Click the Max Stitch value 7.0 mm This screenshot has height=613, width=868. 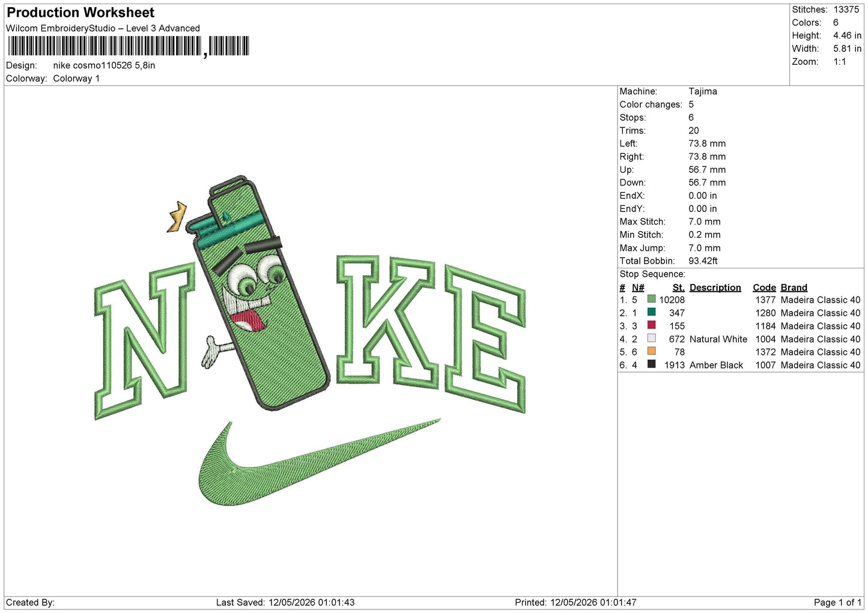[705, 222]
